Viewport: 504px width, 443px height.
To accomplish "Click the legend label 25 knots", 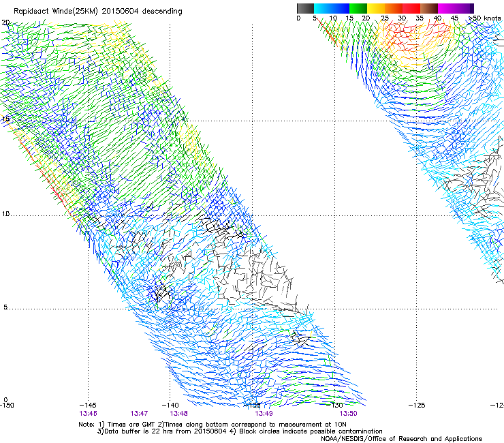I will [x=384, y=18].
